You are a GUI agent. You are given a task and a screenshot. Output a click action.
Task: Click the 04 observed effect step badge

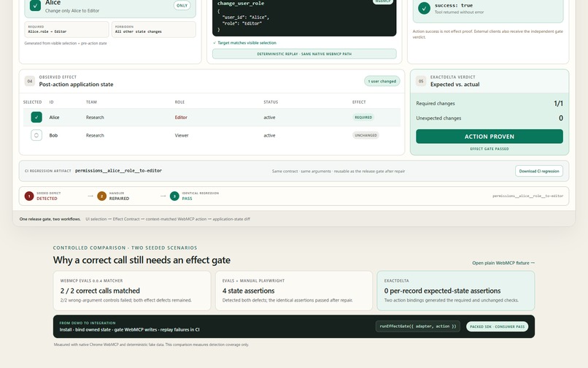coord(30,81)
